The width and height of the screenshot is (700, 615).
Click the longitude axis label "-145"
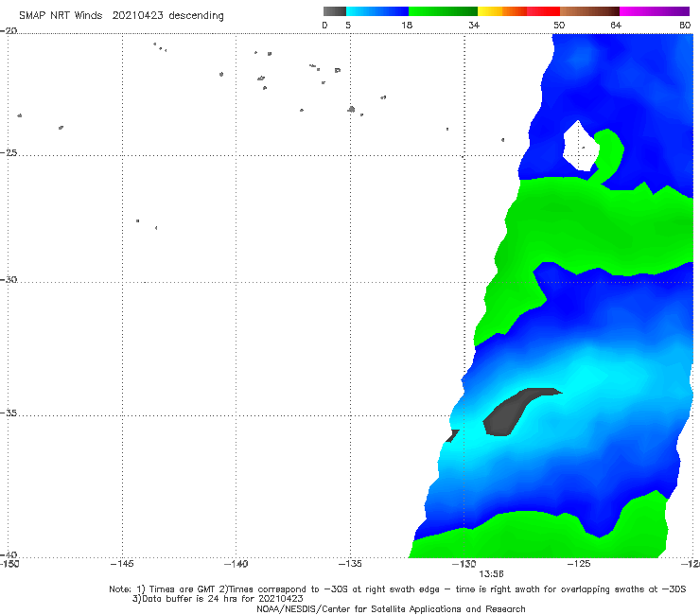122,564
